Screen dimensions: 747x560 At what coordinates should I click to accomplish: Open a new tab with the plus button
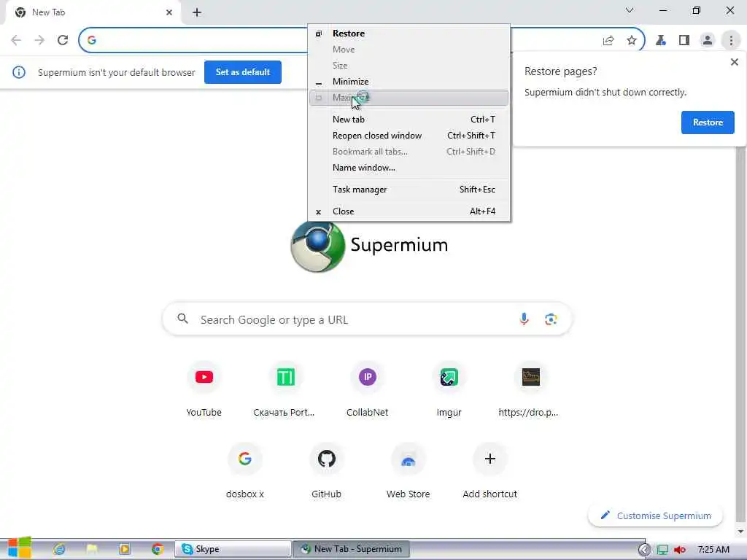(197, 12)
